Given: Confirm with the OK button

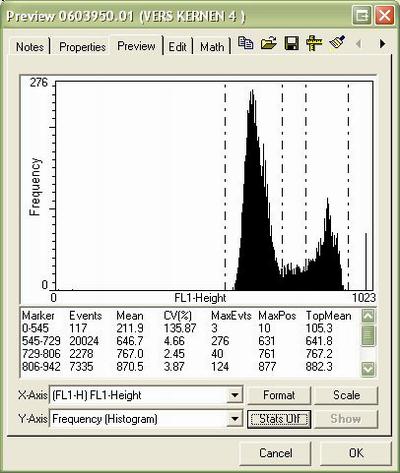Looking at the screenshot, I should coord(356,453).
